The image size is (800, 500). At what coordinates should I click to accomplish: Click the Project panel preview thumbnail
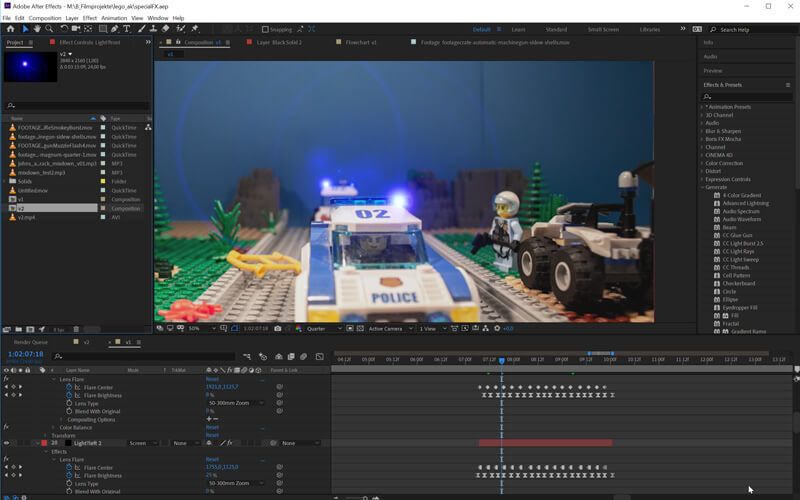(x=31, y=66)
